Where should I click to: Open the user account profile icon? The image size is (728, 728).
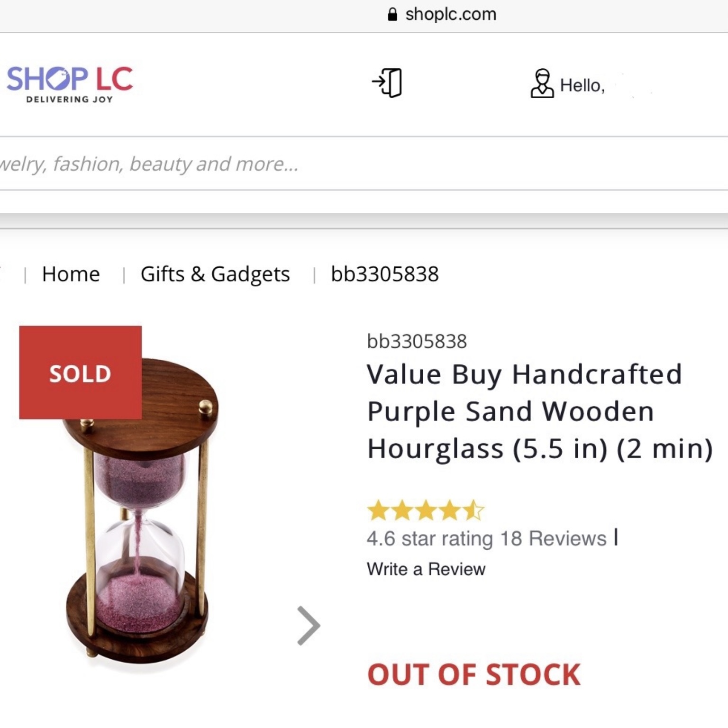(542, 83)
